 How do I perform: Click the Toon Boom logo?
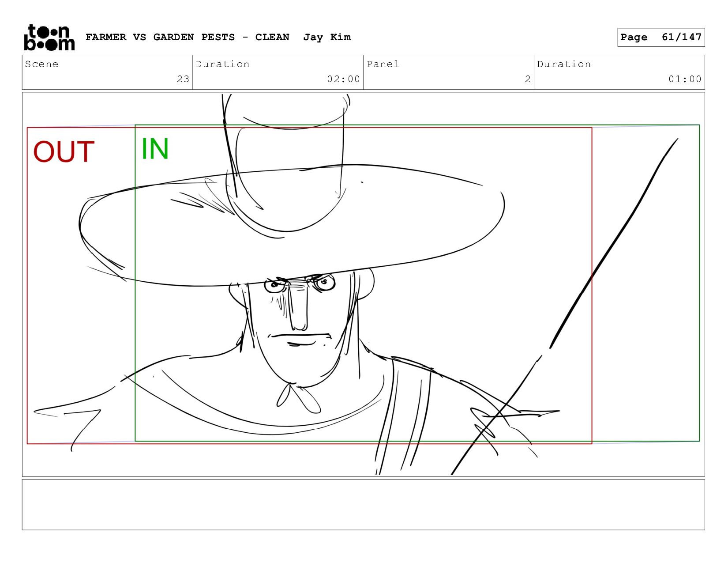click(49, 38)
